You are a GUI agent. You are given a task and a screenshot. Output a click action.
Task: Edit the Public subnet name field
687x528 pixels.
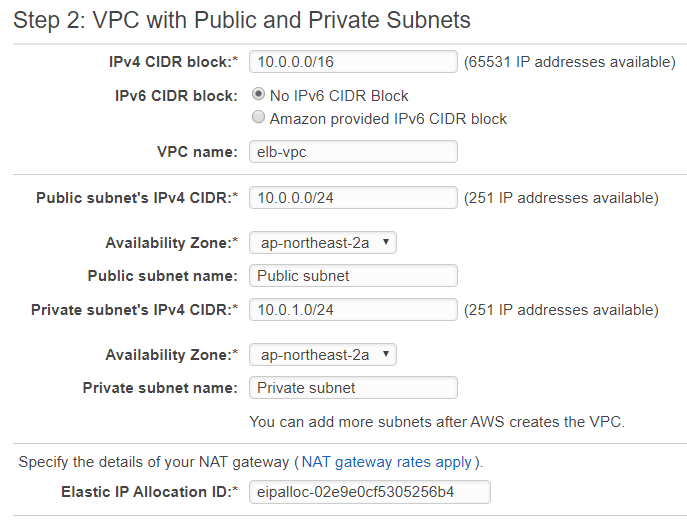tap(354, 276)
